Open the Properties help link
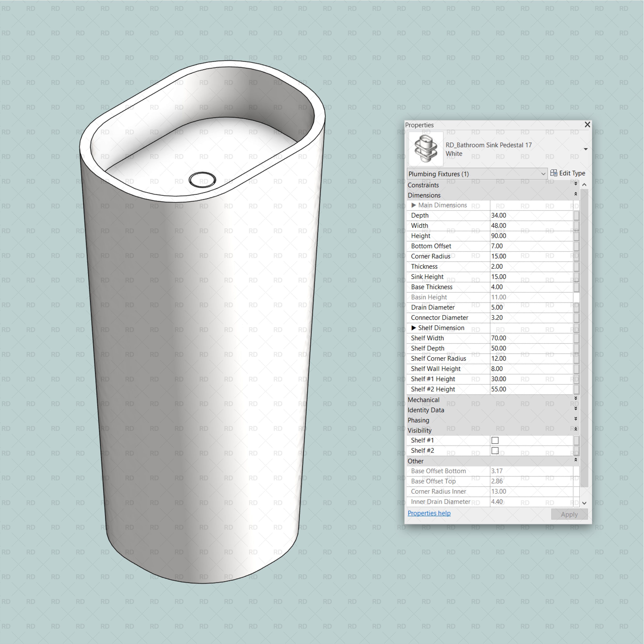 [429, 513]
